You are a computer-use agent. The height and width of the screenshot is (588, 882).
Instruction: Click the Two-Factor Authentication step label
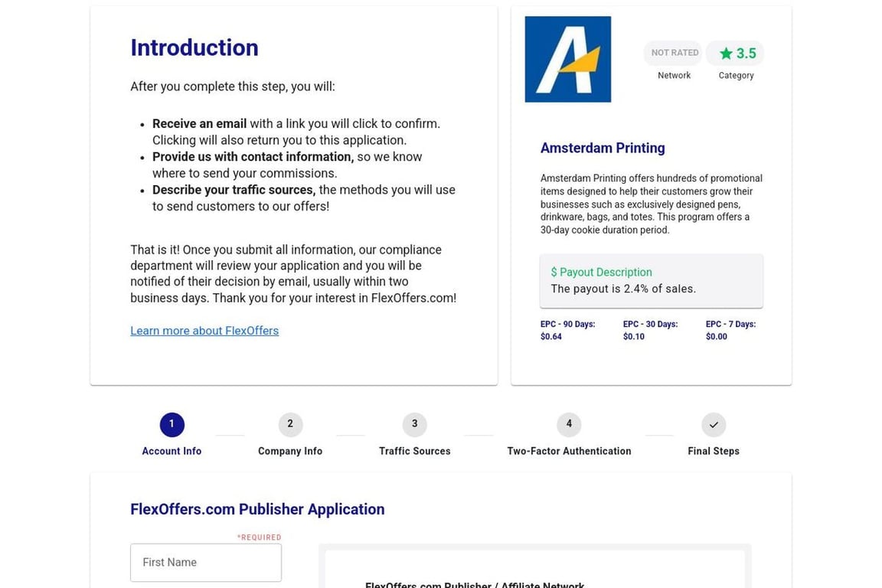click(x=569, y=451)
